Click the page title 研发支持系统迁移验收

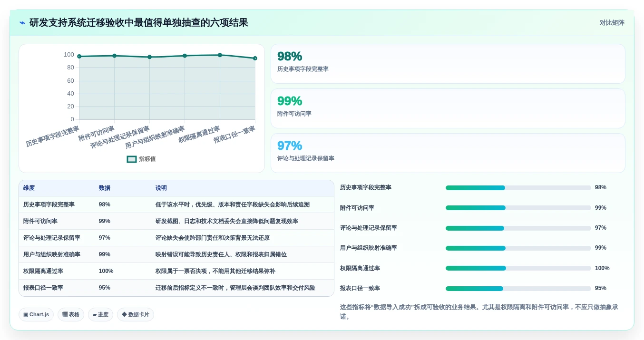(x=139, y=23)
